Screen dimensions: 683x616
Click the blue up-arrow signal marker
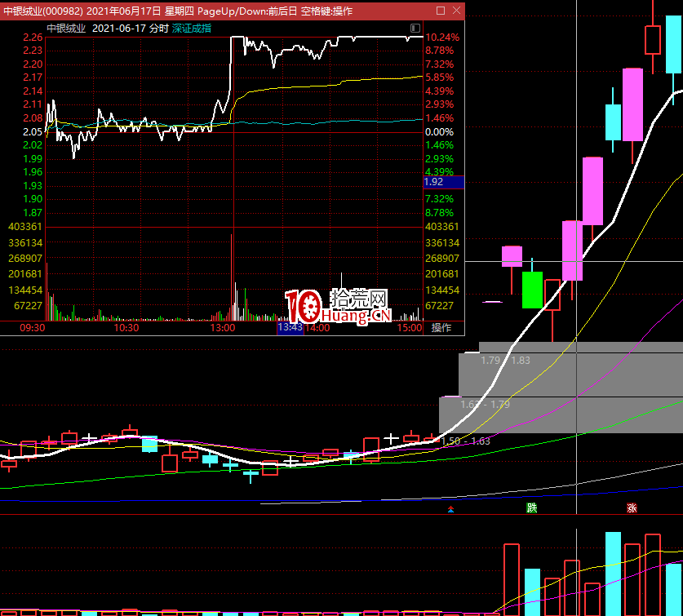point(450,509)
